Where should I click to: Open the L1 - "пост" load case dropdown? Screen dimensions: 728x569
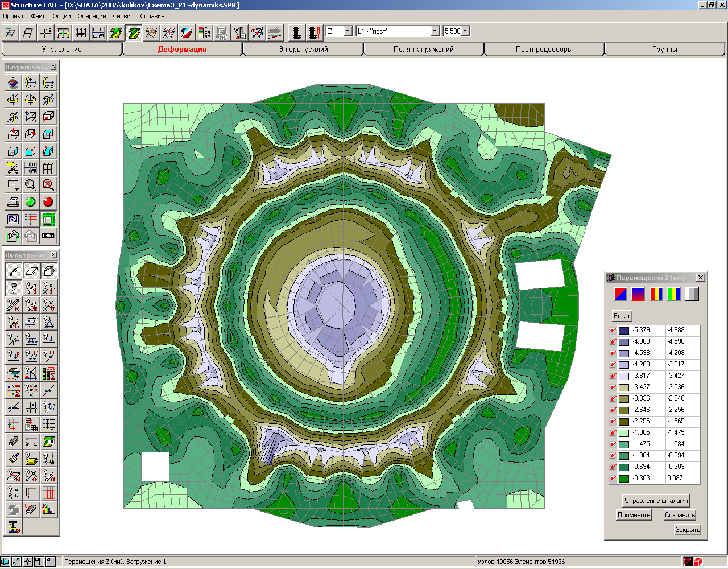click(x=435, y=31)
